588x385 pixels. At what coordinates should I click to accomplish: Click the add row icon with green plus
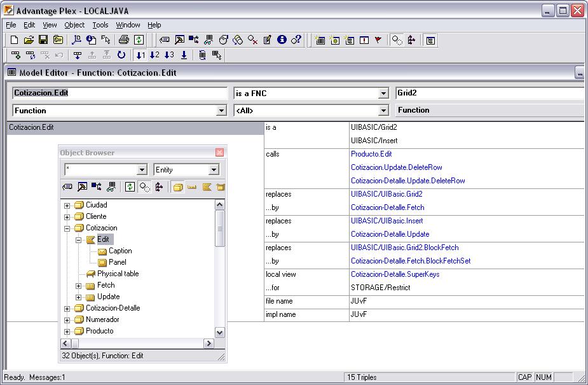16,55
